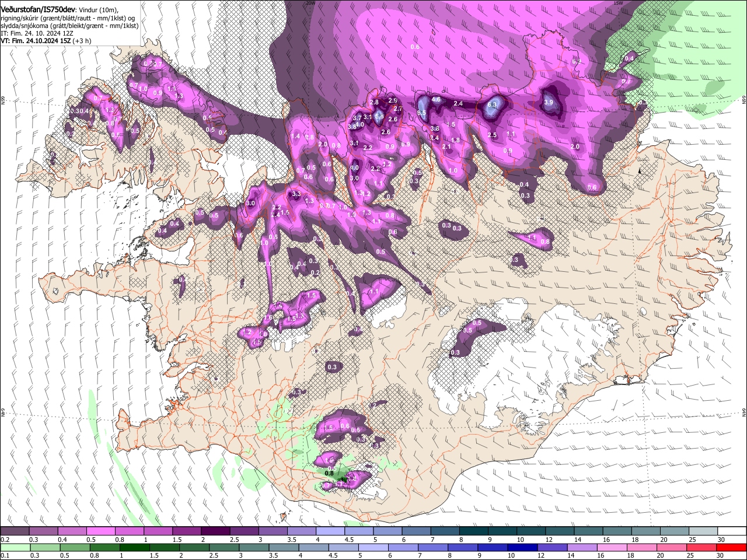
Task: Click the 4.6 snowfall value on the map
Action: coord(436,99)
